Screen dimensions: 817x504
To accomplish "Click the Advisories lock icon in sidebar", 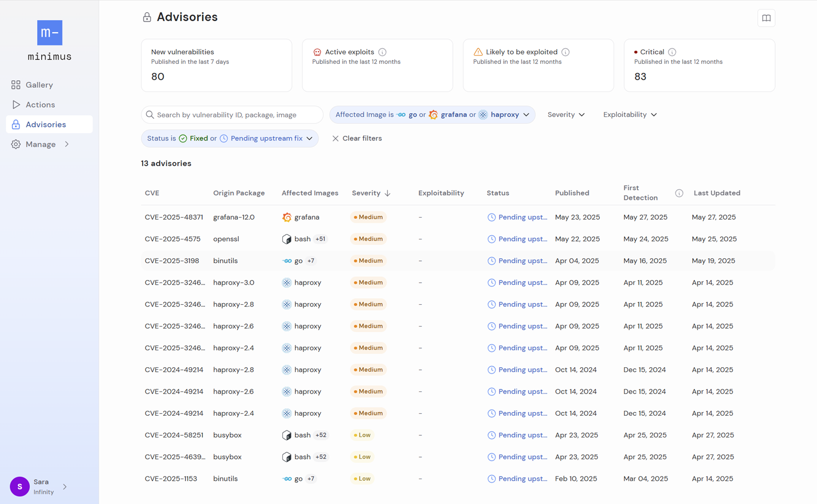I will point(16,125).
